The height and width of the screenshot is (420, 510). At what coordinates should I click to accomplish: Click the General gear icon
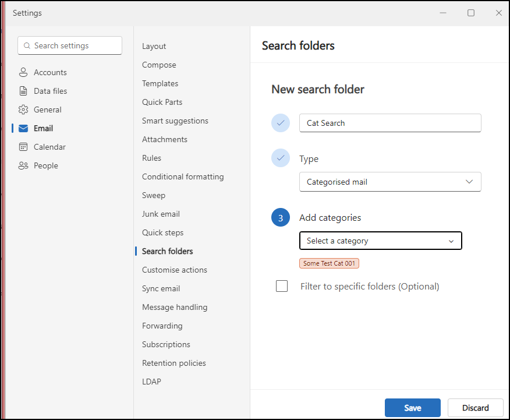23,110
